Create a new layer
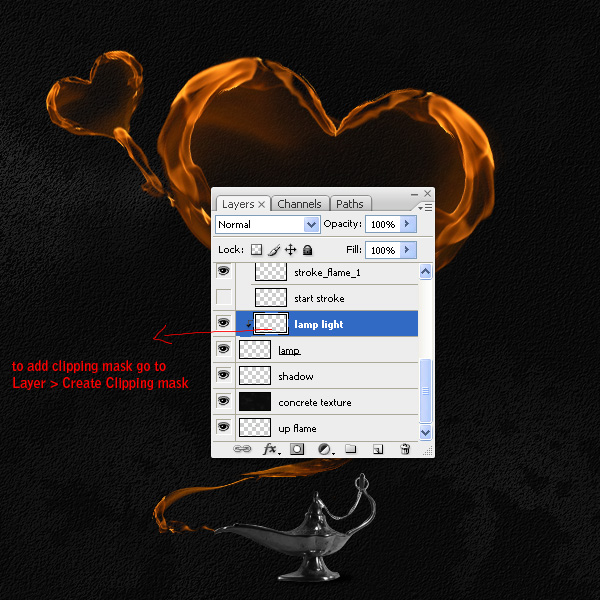600x600 pixels. click(x=378, y=449)
